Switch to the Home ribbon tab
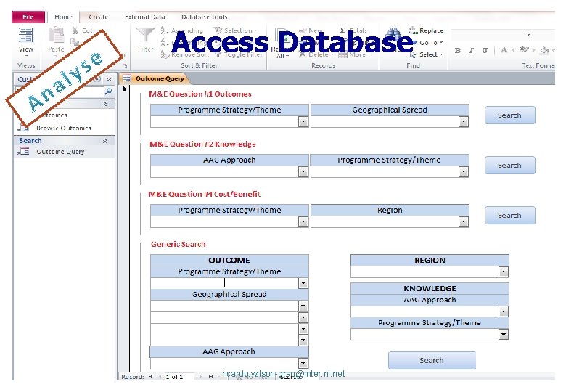Image resolution: width=566 pixels, height=392 pixels. [63, 17]
